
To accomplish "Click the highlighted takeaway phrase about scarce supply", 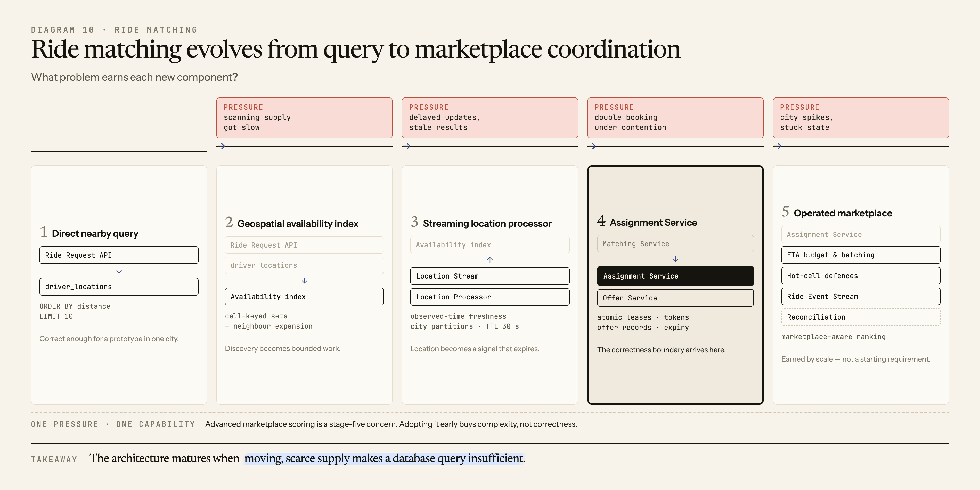I will 384,459.
